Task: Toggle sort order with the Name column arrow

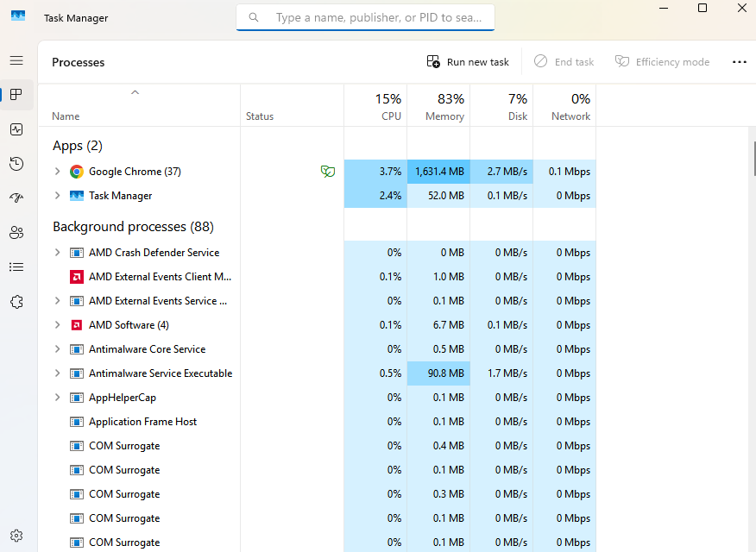Action: (135, 92)
